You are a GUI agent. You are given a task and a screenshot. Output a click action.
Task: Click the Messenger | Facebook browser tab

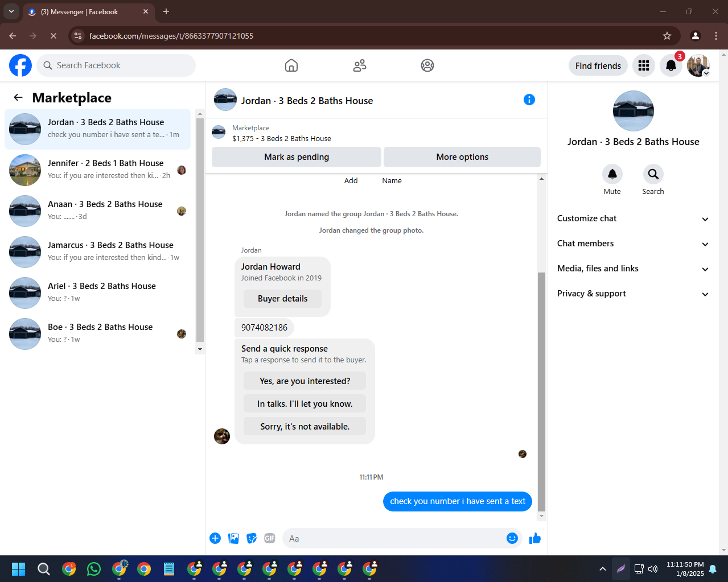(x=88, y=11)
